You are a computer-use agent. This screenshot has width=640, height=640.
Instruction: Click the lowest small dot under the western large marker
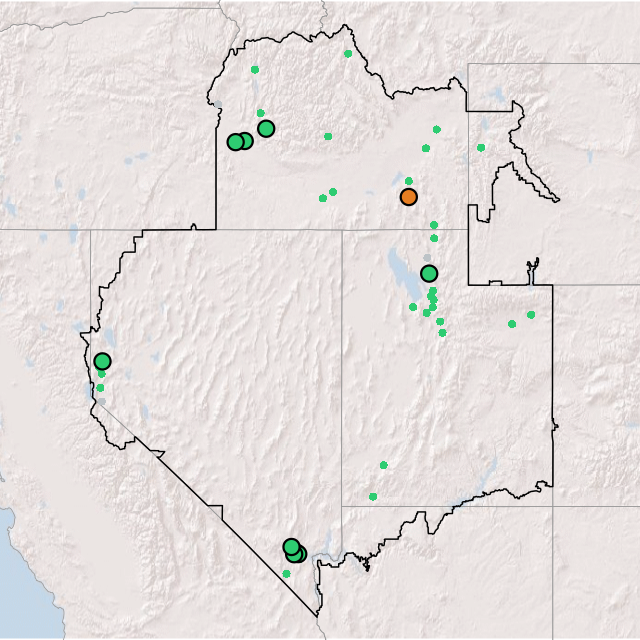pyautogui.click(x=100, y=388)
